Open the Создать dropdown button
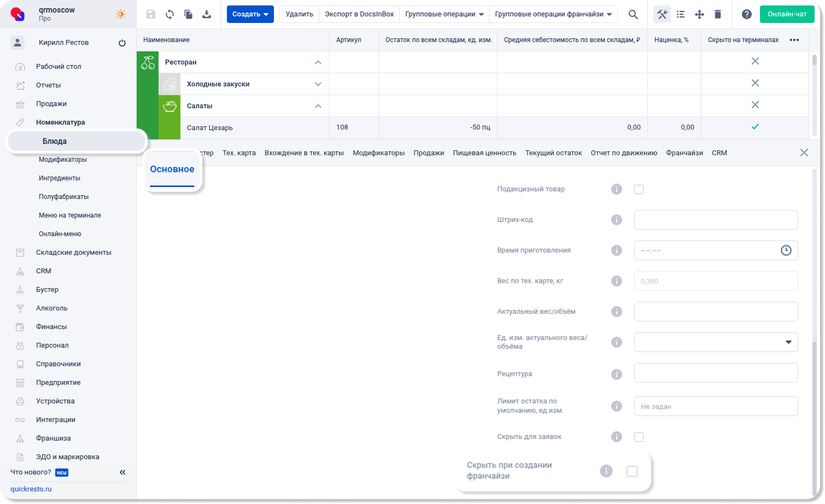 pyautogui.click(x=250, y=14)
